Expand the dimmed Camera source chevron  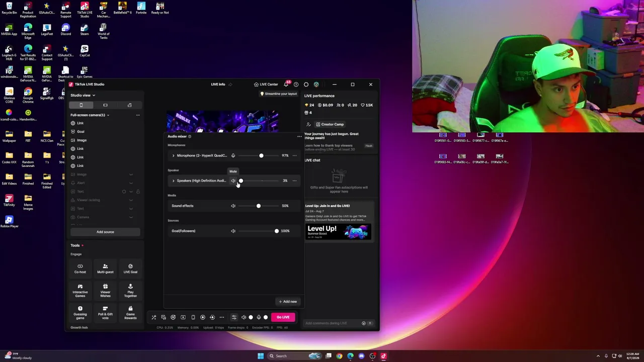[x=131, y=217]
